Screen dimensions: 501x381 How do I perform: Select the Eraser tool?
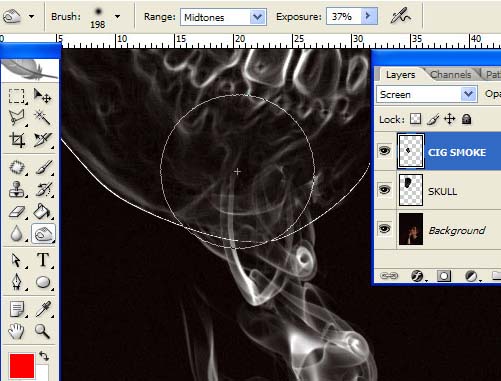[16, 211]
